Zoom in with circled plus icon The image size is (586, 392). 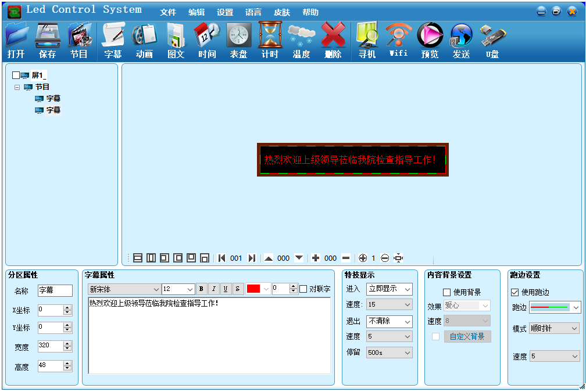363,258
